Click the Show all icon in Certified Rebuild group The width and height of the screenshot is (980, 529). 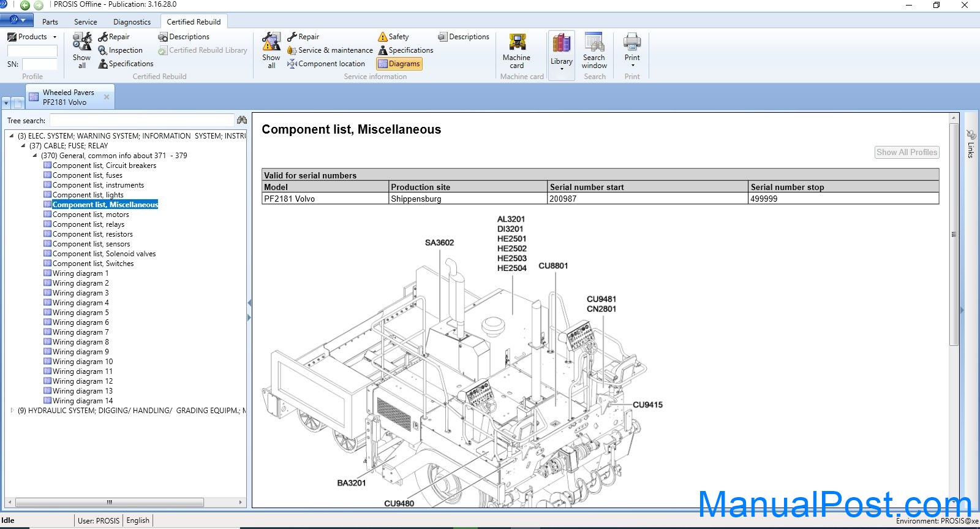point(81,50)
